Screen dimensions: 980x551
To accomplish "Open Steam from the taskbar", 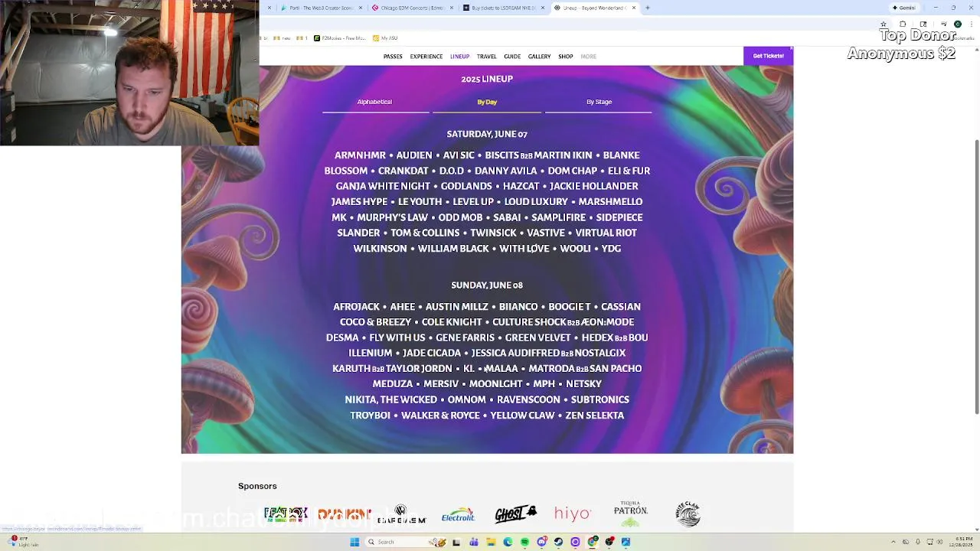I will [x=558, y=542].
